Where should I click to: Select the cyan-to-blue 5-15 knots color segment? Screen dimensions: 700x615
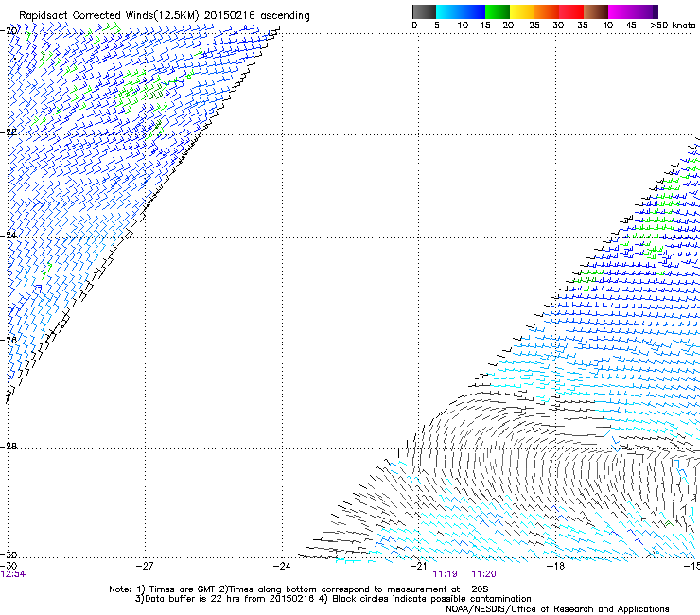461,11
